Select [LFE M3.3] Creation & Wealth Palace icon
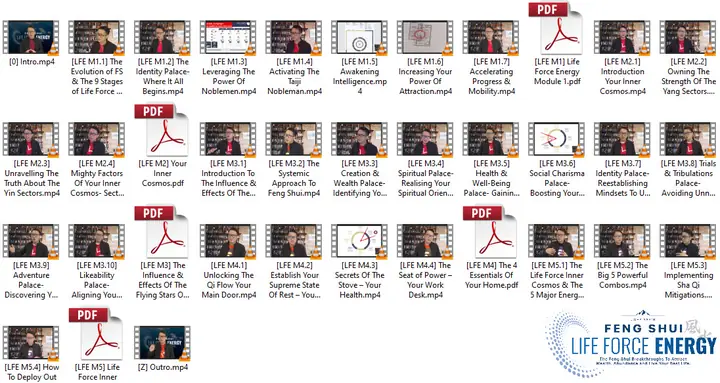This screenshot has width=720, height=383. pyautogui.click(x=360, y=140)
